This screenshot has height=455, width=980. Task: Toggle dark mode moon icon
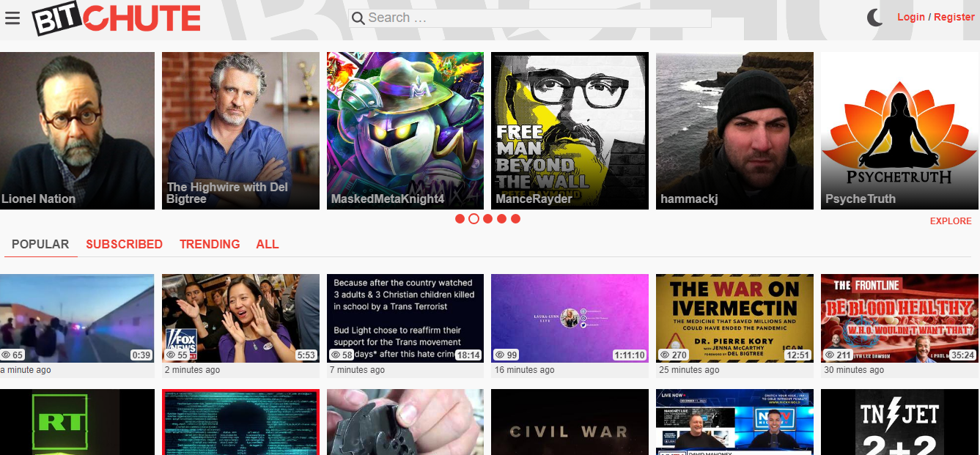point(875,18)
